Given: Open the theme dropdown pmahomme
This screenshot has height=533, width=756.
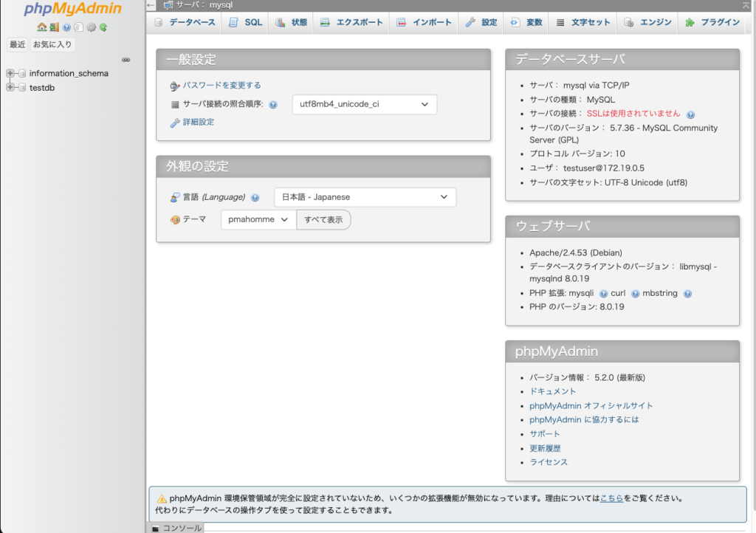Looking at the screenshot, I should [258, 219].
